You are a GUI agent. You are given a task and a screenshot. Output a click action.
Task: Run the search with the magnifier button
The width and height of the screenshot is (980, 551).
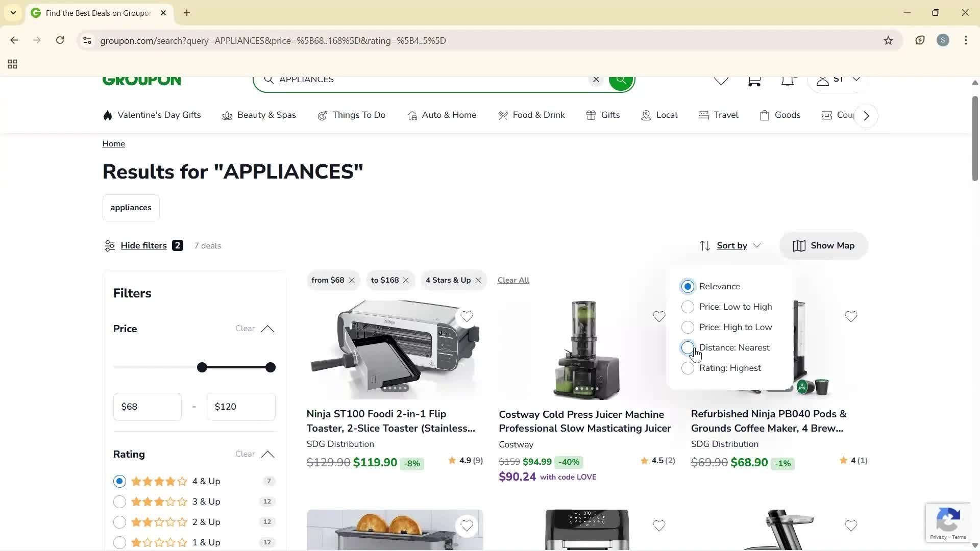621,80
